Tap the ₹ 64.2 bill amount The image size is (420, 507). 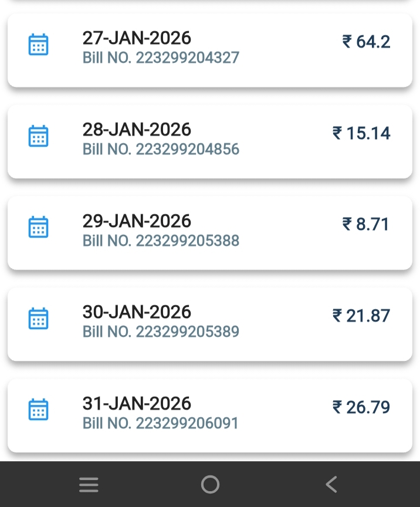click(x=366, y=42)
